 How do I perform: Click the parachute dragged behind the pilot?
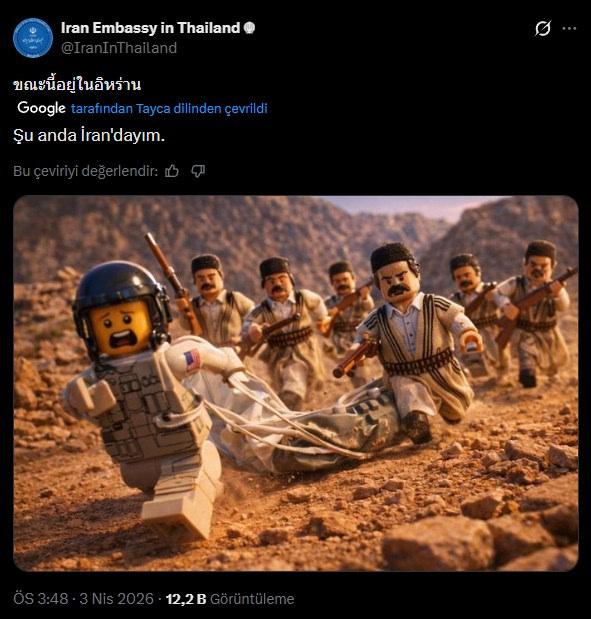300,422
